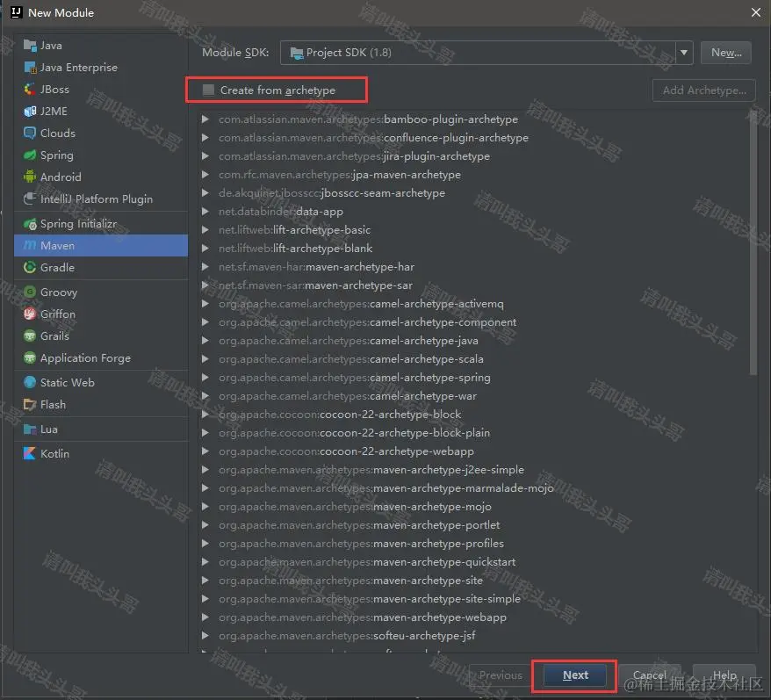The height and width of the screenshot is (700, 771).
Task: Select the Android module type icon
Action: [28, 177]
